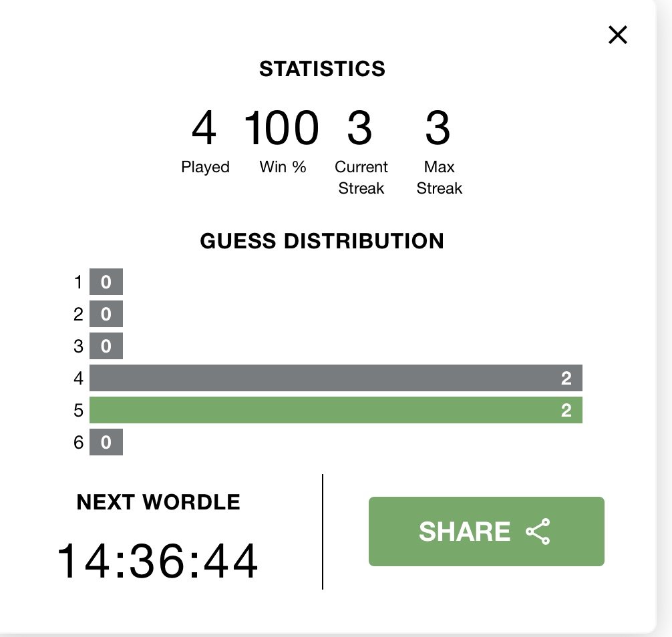The height and width of the screenshot is (637, 672).
Task: Click the green SHARE button
Action: [x=486, y=532]
